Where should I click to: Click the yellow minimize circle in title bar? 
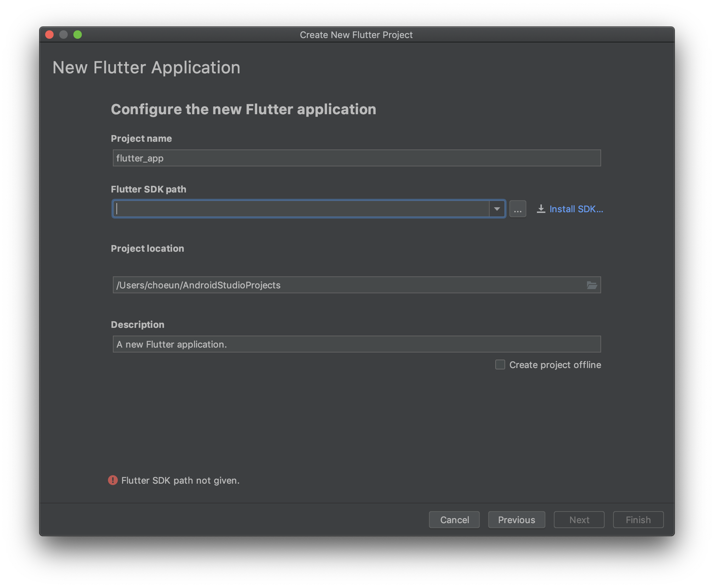64,35
